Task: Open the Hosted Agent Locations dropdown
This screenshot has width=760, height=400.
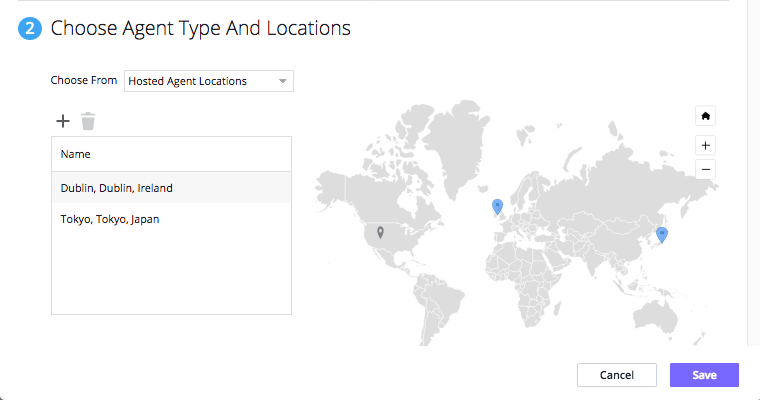Action: tap(209, 81)
